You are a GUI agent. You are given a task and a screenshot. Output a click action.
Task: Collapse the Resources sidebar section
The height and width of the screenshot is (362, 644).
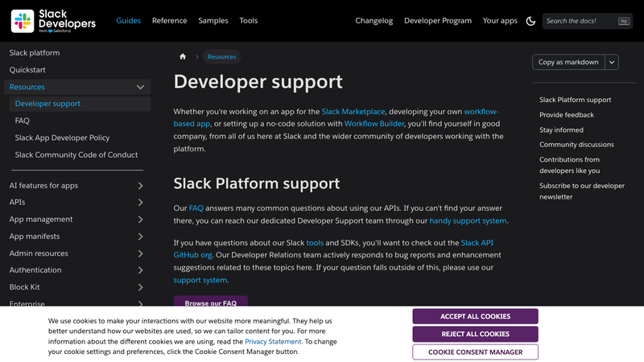coord(140,87)
